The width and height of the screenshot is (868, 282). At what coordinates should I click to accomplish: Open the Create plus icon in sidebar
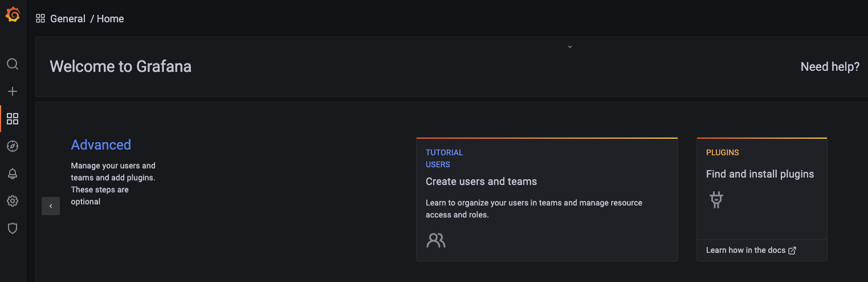(13, 91)
